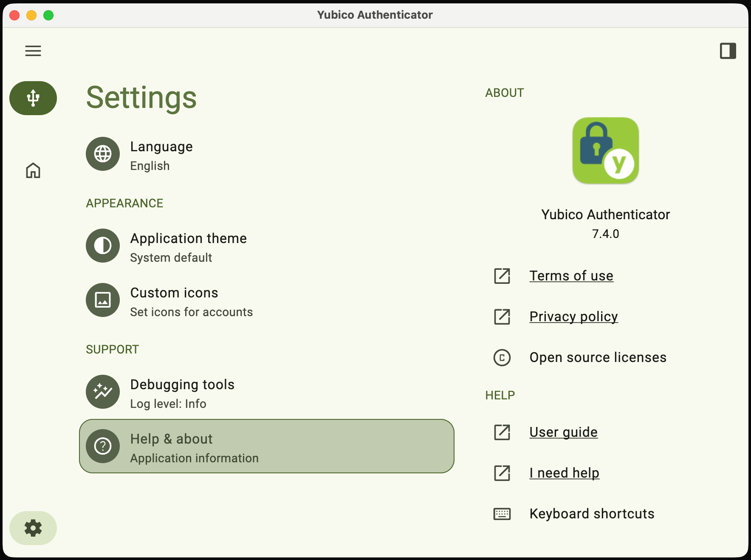View Open source licenses
Image resolution: width=751 pixels, height=560 pixels.
point(598,357)
